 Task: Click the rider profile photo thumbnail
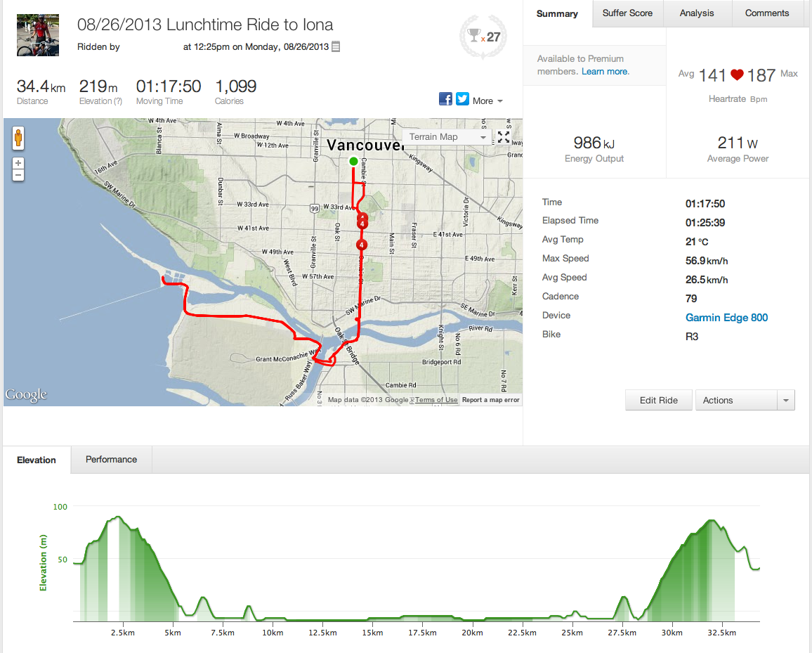coord(33,35)
